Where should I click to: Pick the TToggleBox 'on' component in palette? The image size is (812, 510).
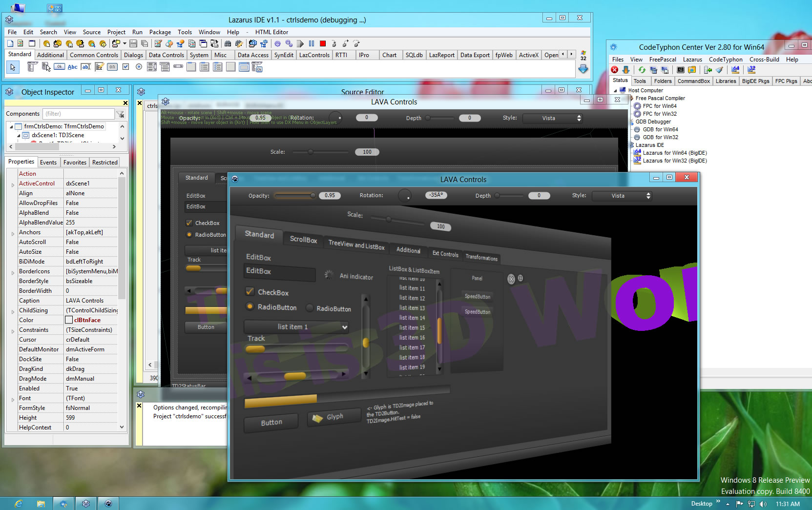coord(112,67)
